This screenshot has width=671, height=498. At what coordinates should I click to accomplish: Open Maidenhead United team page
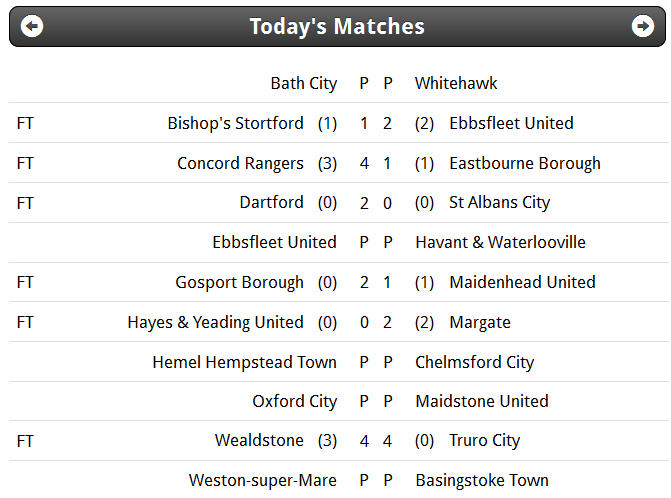click(x=523, y=282)
